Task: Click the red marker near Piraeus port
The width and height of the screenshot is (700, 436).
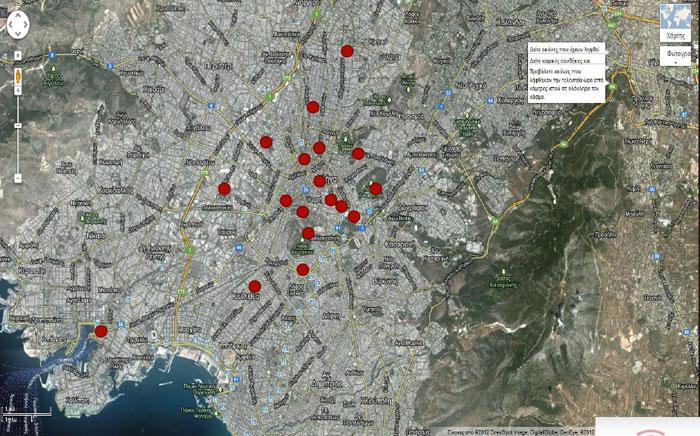Action: pos(101,331)
